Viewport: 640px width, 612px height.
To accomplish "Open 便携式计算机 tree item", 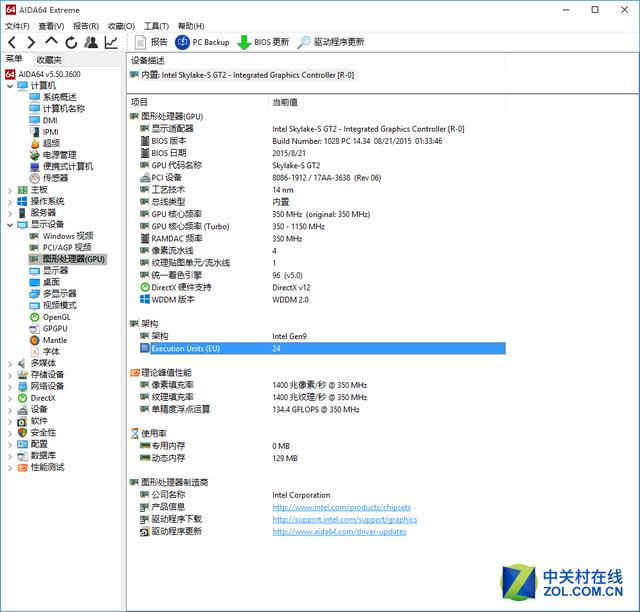I will coord(61,167).
